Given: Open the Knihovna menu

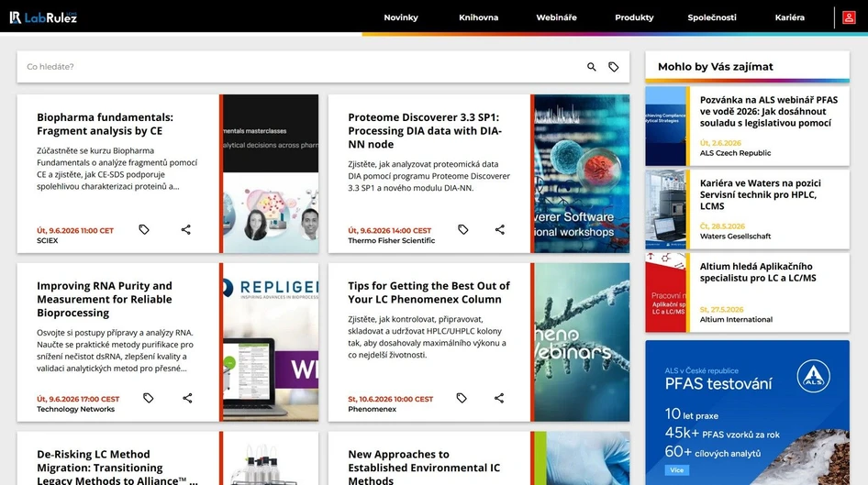Looking at the screenshot, I should tap(478, 17).
